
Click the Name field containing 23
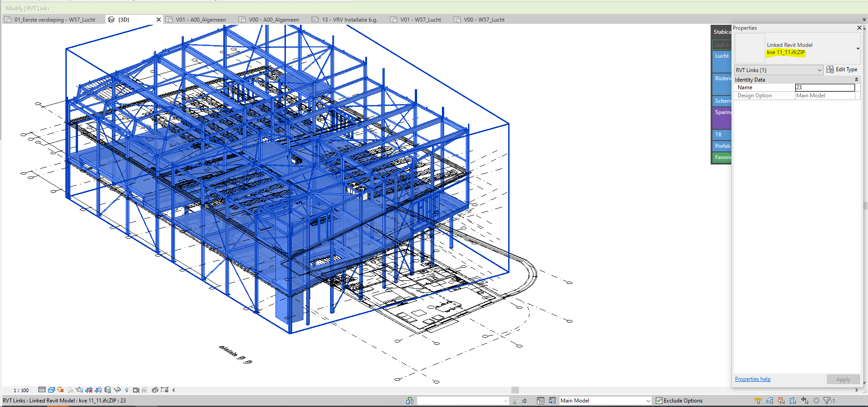(x=824, y=87)
